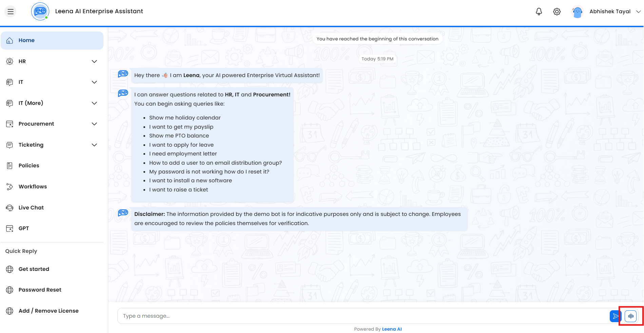Viewport: 644px width, 333px height.
Task: Click Abhishek Tayal's avatar
Action: [577, 12]
